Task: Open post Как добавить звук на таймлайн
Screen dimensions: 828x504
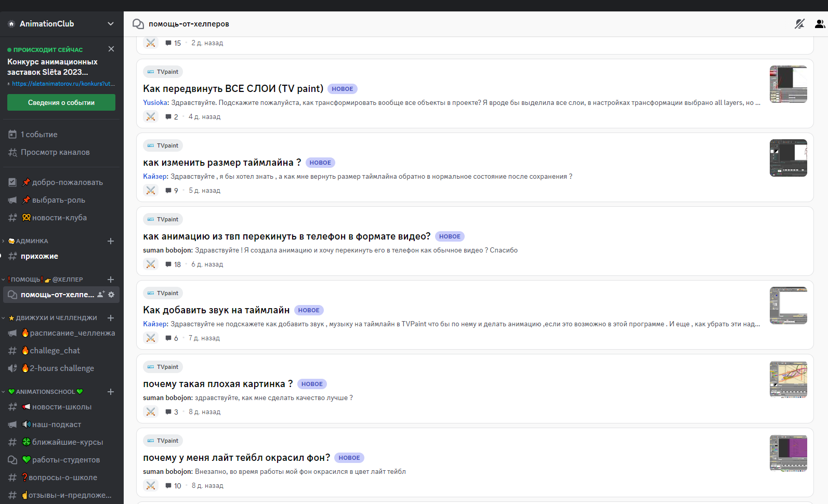Action: tap(216, 310)
